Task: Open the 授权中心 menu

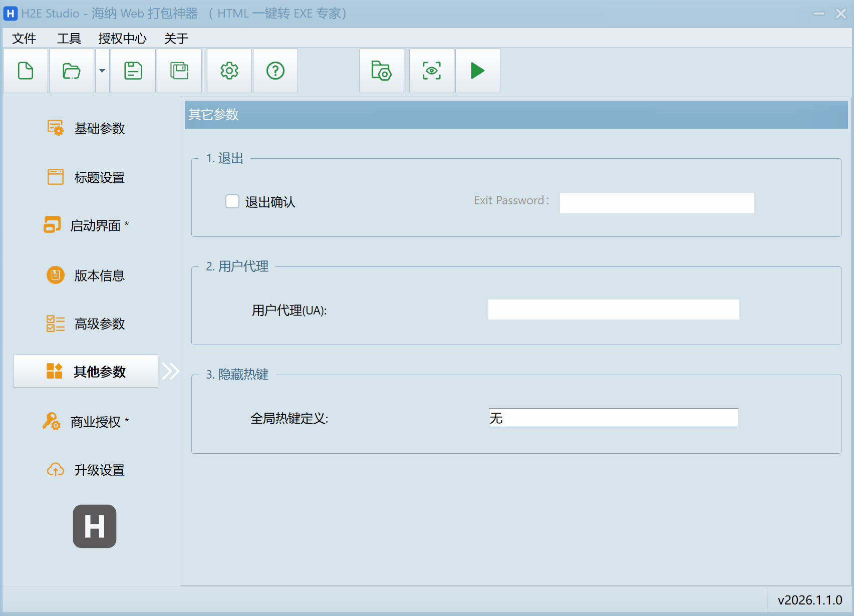Action: tap(122, 39)
